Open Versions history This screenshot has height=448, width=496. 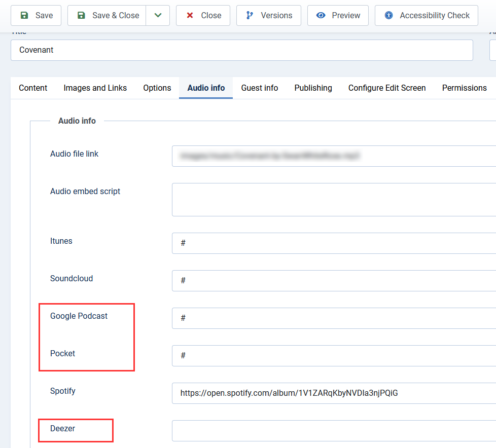coord(268,16)
